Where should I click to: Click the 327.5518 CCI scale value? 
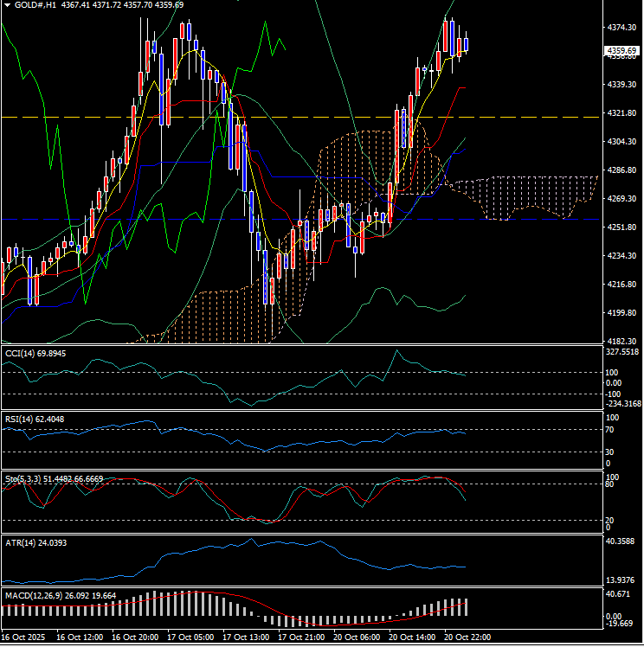pyautogui.click(x=622, y=353)
